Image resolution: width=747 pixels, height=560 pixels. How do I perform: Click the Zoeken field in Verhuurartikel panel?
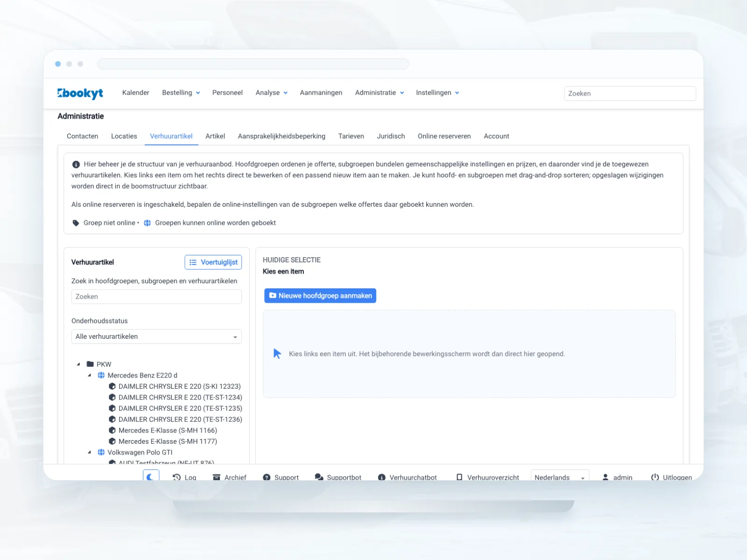(156, 297)
